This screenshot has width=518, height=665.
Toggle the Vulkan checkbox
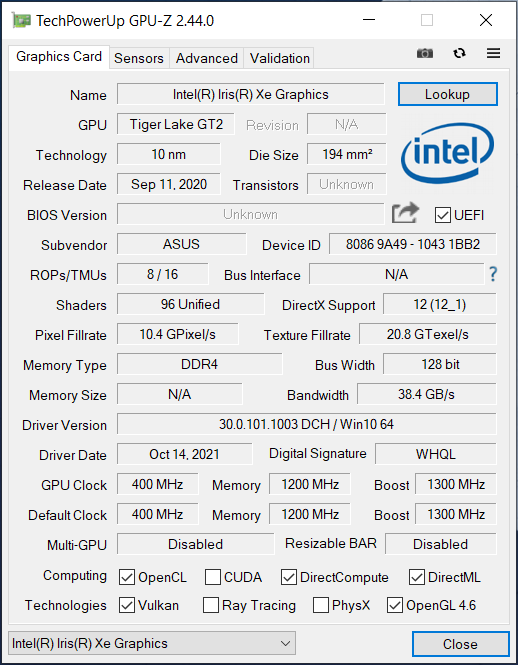[127, 605]
